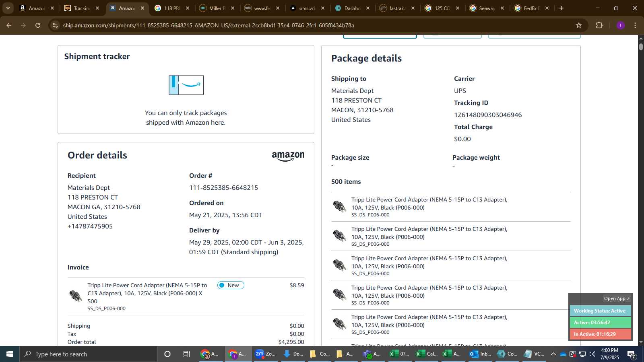Screen dimensions: 644x362
Task: Open the Excel 07 workbook on taskbar
Action: (399, 354)
